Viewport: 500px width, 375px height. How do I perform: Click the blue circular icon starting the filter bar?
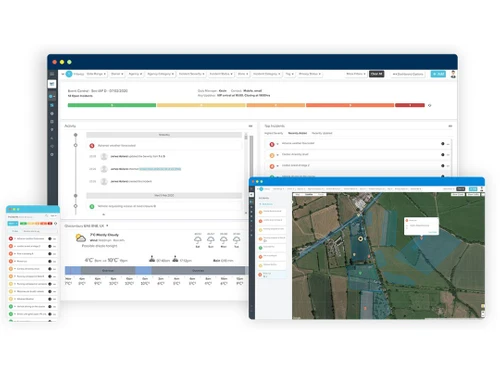69,74
